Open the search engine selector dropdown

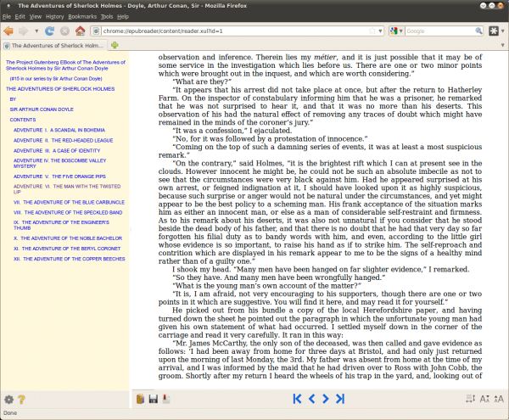click(x=396, y=31)
